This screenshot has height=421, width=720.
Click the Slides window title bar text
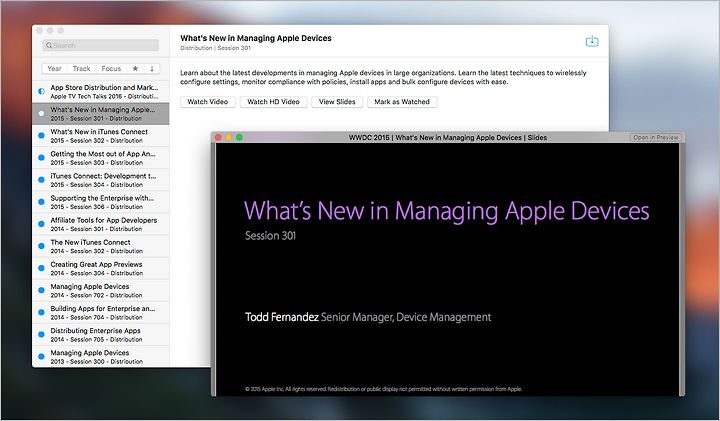pos(448,137)
